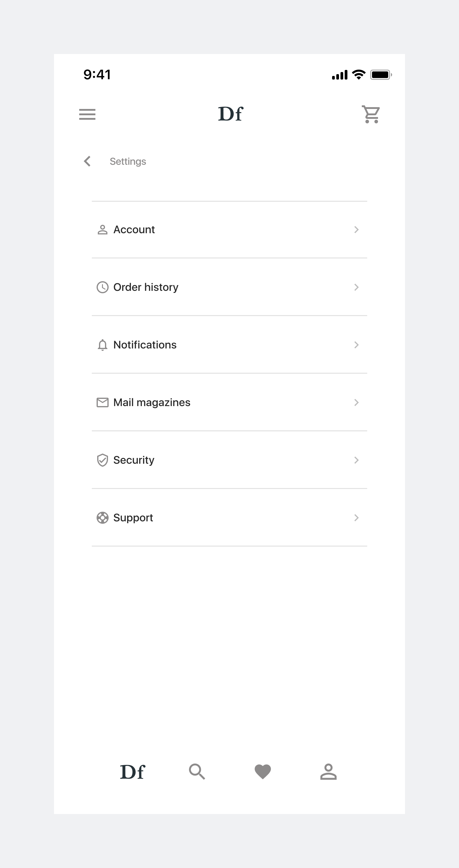This screenshot has width=459, height=868.
Task: Expand the Support row chevron
Action: point(356,517)
